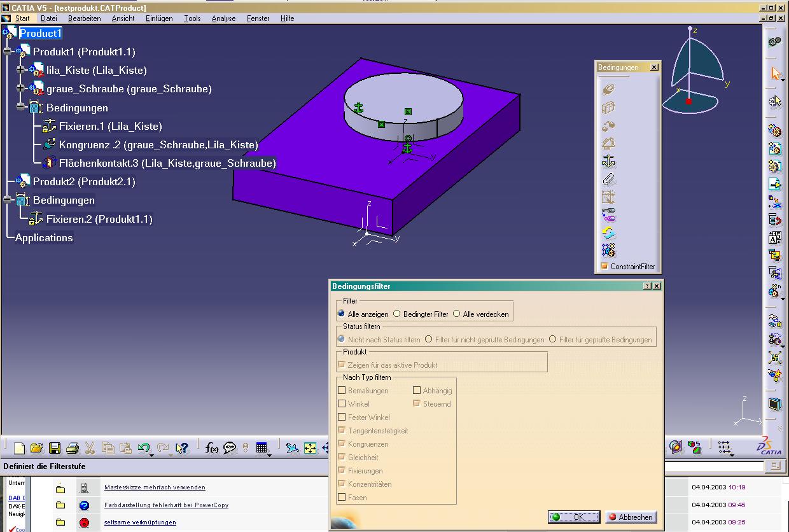Click the Flexible/Rigid sub-assembly icon
The height and width of the screenshot is (532, 789).
coord(608,215)
